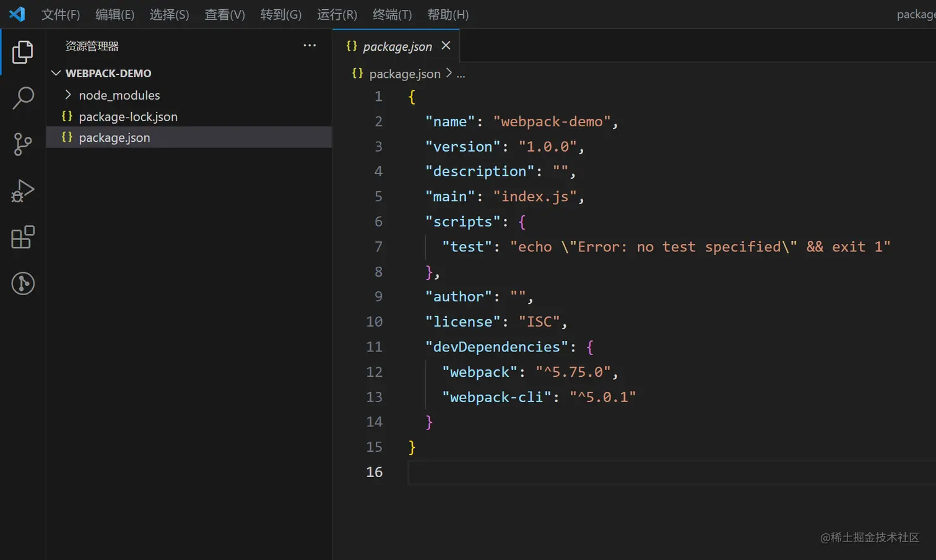Click line number 6 in the gutter
This screenshot has height=560, width=936.
[x=378, y=222]
